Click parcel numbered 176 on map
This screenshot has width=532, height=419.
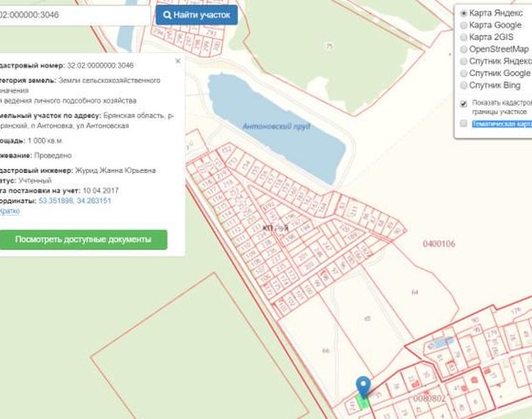tap(515, 311)
